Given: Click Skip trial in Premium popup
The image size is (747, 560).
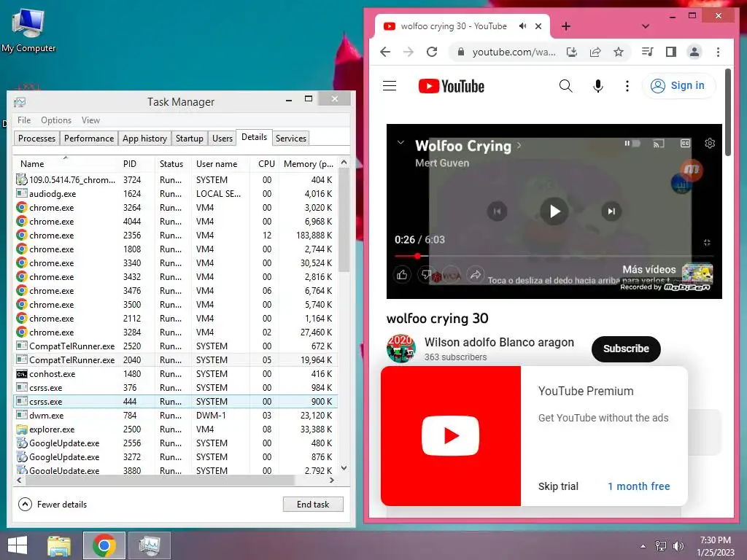Looking at the screenshot, I should pos(558,486).
